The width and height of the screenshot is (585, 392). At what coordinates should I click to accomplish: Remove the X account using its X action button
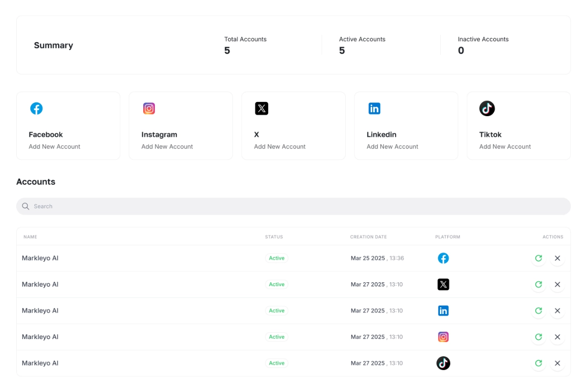point(558,284)
